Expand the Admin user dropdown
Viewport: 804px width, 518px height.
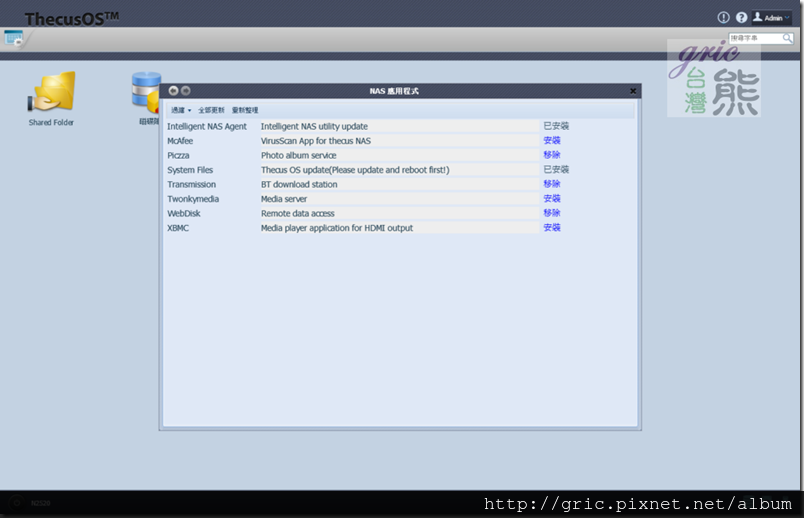pyautogui.click(x=772, y=18)
